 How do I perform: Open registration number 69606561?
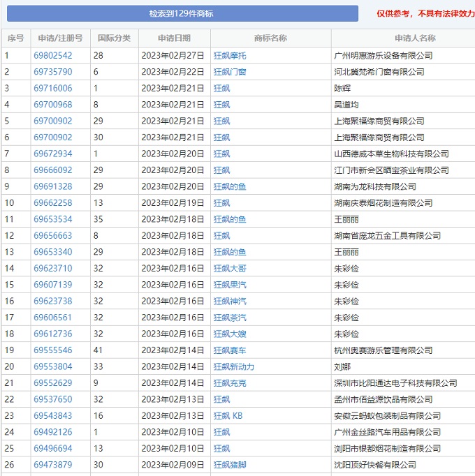(x=53, y=318)
